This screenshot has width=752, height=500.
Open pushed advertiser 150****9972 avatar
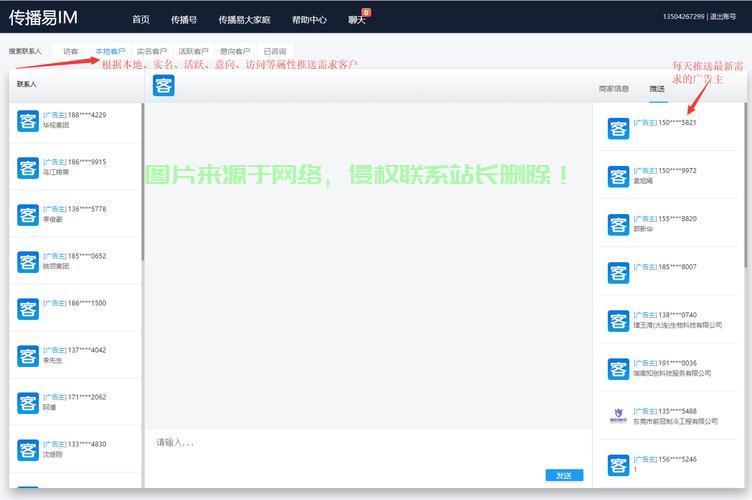tap(618, 176)
